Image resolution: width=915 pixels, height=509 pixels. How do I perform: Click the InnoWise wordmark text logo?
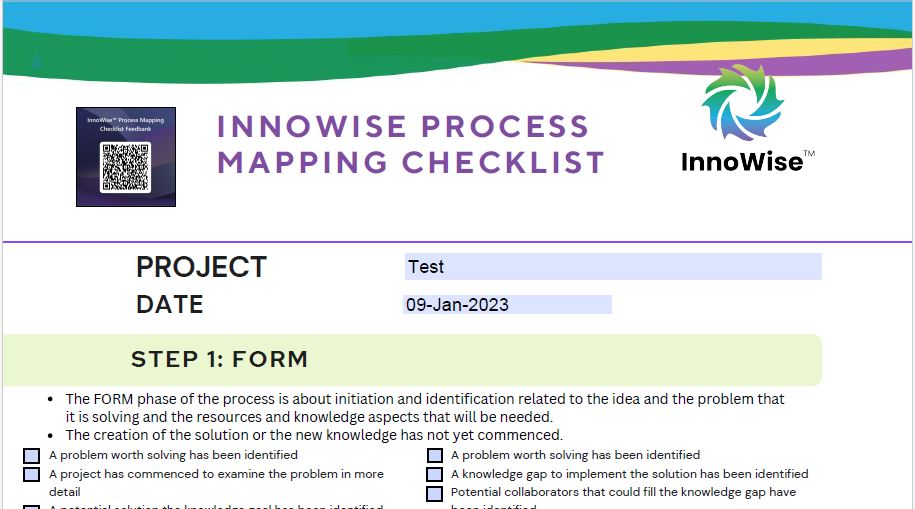(742, 162)
